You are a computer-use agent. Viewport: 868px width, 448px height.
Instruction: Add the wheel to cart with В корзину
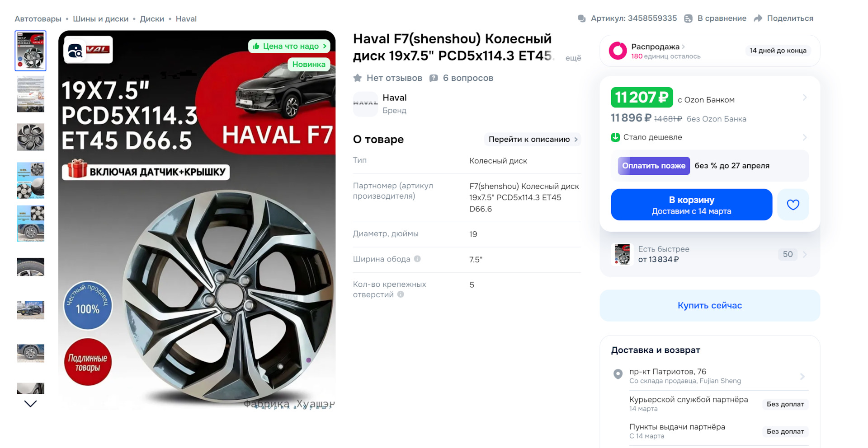pos(691,205)
